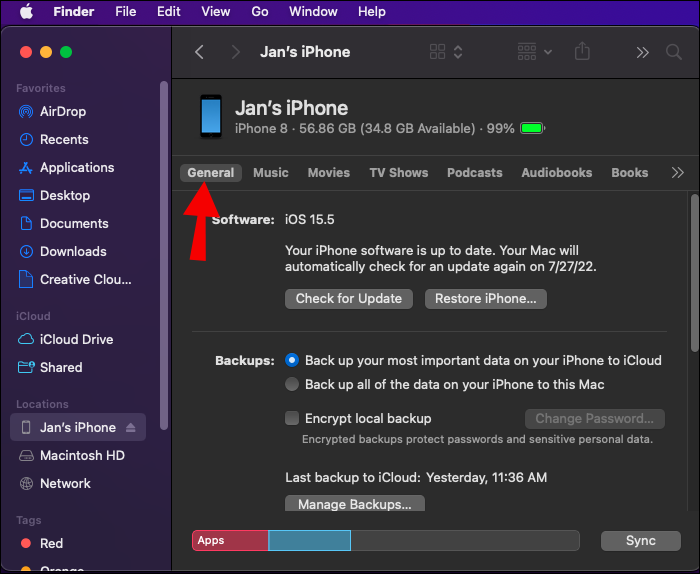This screenshot has height=574, width=700.
Task: Select back up to this Mac option
Action: pos(292,384)
